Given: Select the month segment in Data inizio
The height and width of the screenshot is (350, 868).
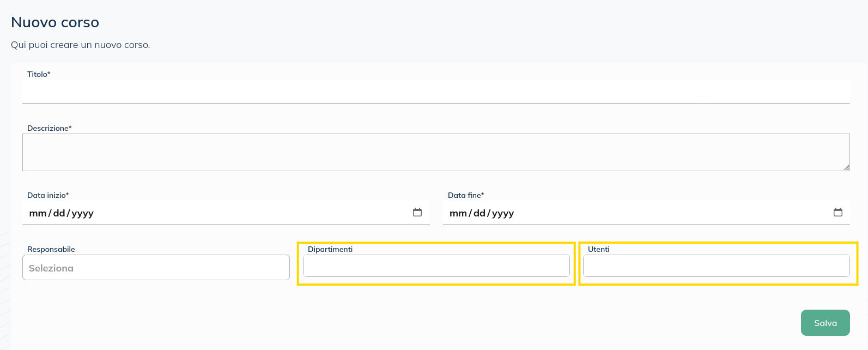Looking at the screenshot, I should pyautogui.click(x=38, y=213).
